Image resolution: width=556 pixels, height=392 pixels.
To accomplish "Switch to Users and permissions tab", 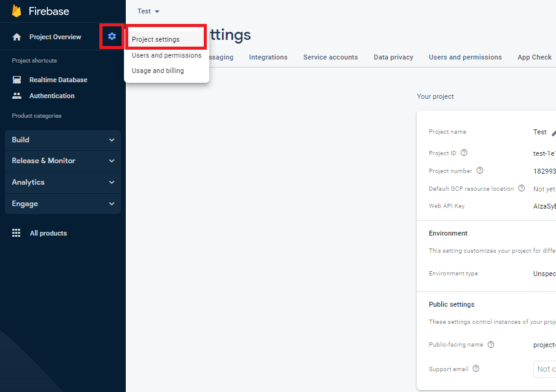I will (x=465, y=58).
